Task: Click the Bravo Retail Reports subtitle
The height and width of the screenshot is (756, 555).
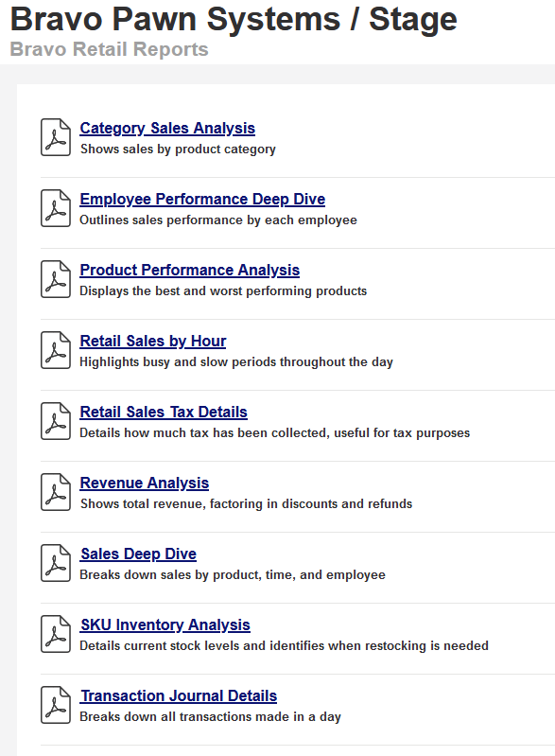Action: pos(109,49)
